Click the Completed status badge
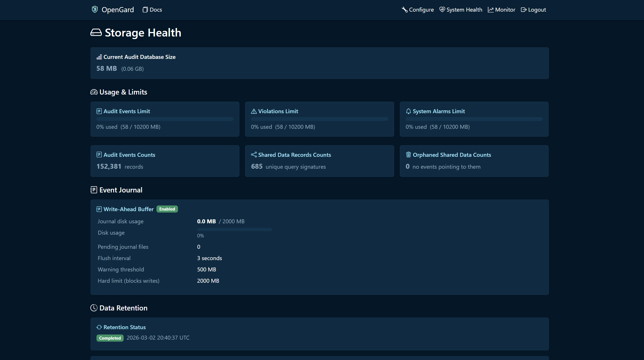Viewport: 644px width, 360px height. click(110, 338)
